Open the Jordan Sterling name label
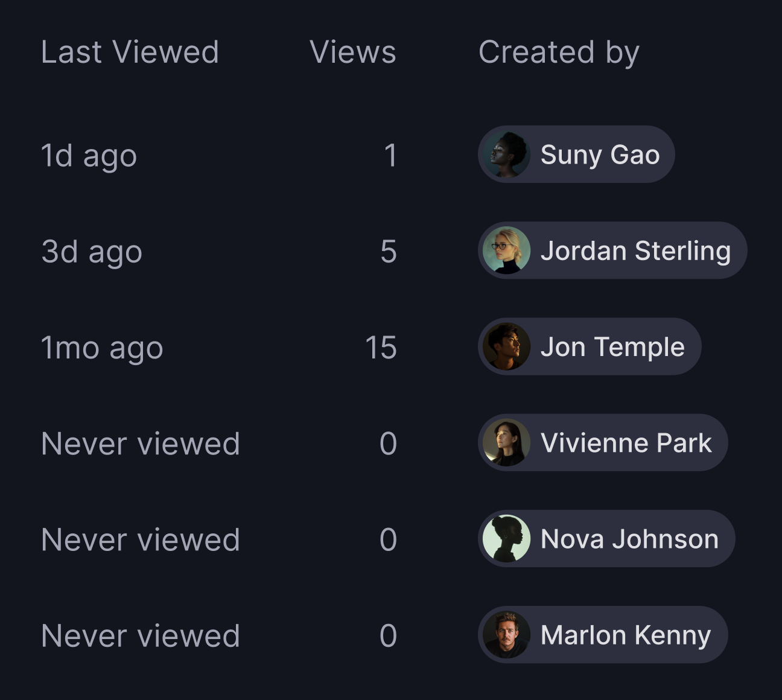782x700 pixels. pos(635,250)
